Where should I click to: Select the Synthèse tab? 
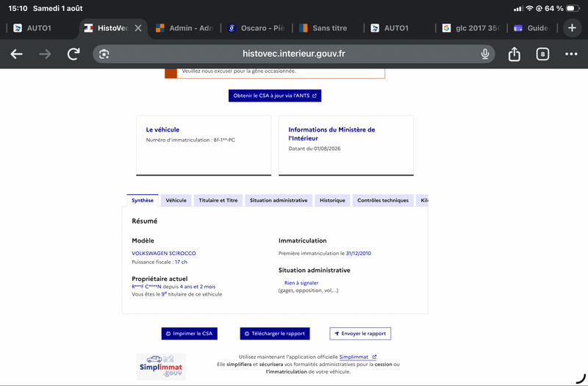[143, 200]
